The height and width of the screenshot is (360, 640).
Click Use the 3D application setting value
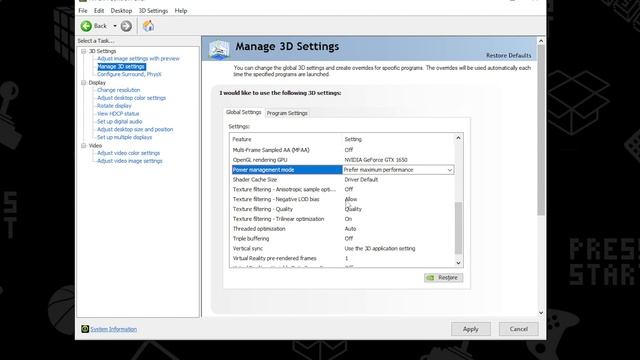[380, 249]
